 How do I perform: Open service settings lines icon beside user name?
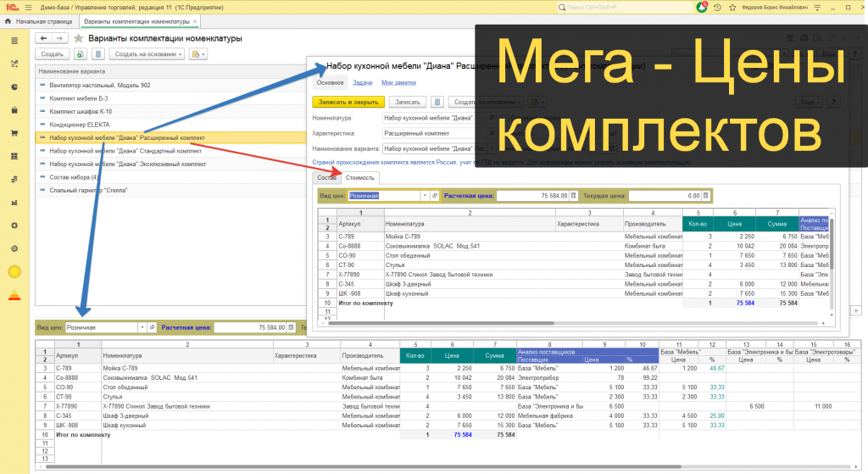pos(817,8)
